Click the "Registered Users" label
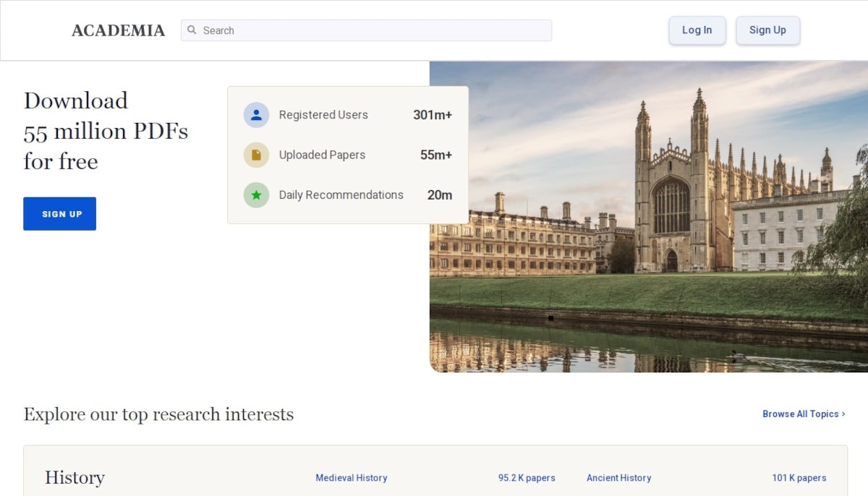The height and width of the screenshot is (496, 868). point(323,115)
